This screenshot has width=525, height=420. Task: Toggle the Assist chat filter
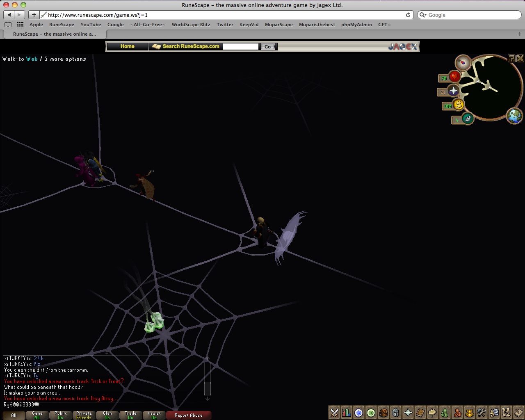click(x=154, y=415)
